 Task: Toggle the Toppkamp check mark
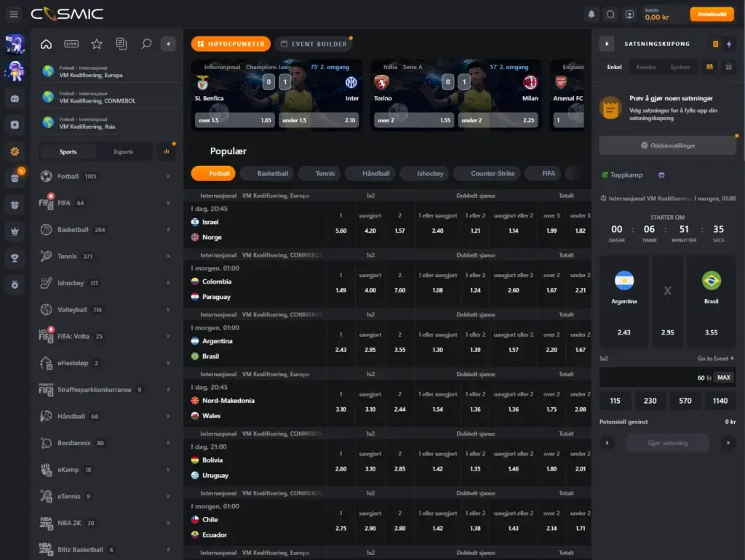pyautogui.click(x=605, y=175)
